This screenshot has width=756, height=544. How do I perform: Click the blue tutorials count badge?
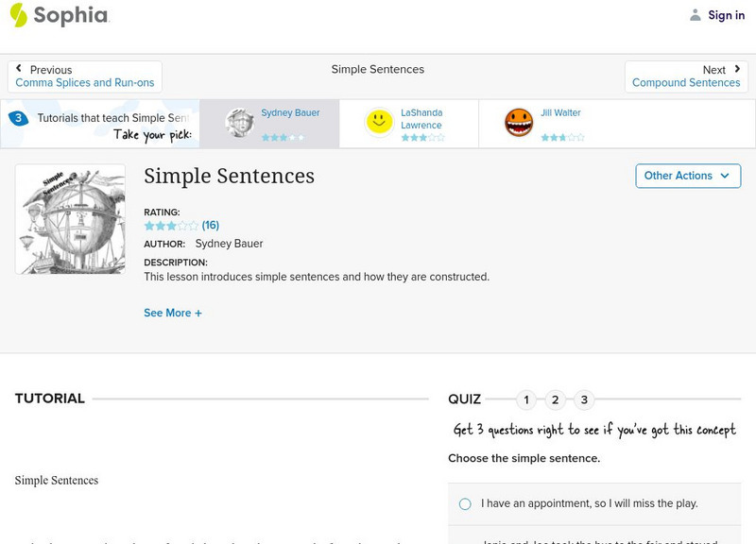(18, 118)
